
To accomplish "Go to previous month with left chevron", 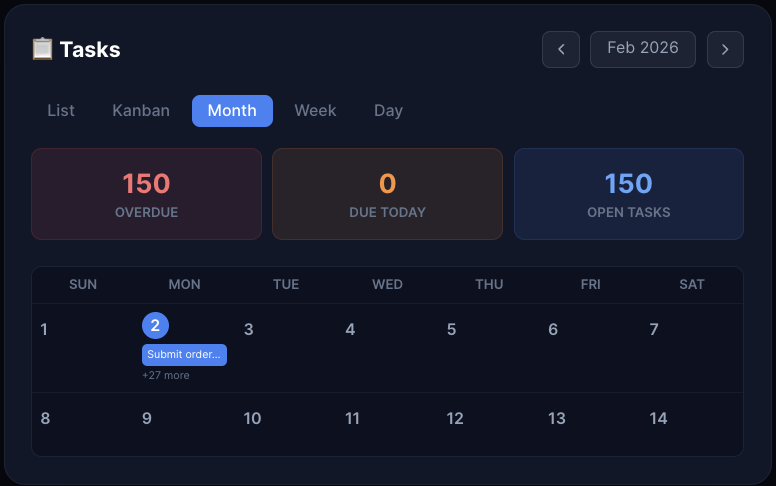I will pyautogui.click(x=561, y=49).
